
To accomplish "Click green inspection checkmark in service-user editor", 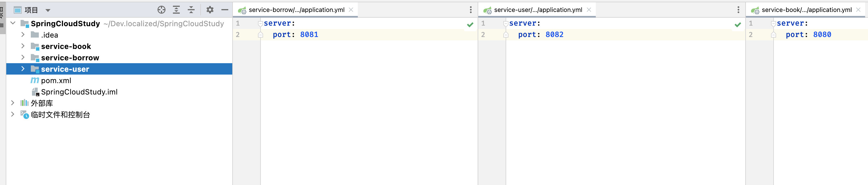I will click(x=738, y=24).
